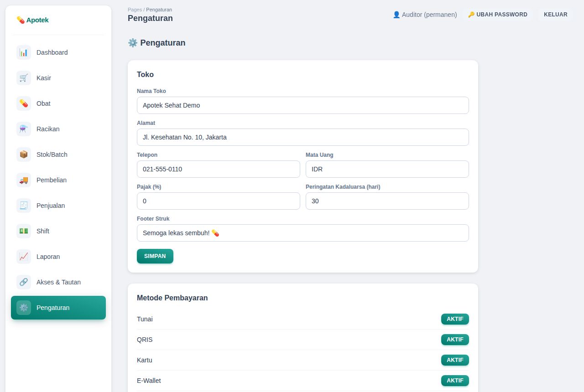Disable the Kartu payment method
This screenshot has height=392, width=584.
tap(455, 360)
